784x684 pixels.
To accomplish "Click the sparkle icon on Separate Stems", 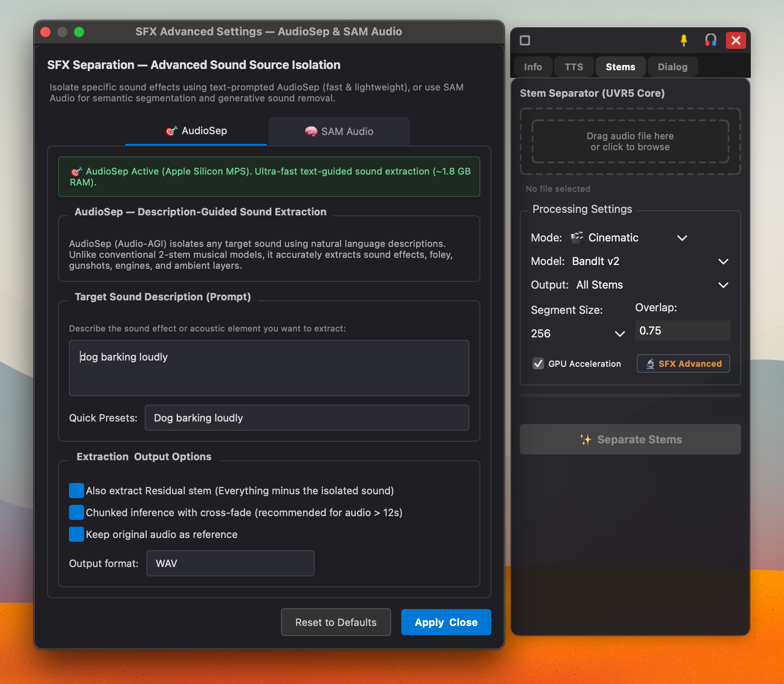I will point(585,440).
